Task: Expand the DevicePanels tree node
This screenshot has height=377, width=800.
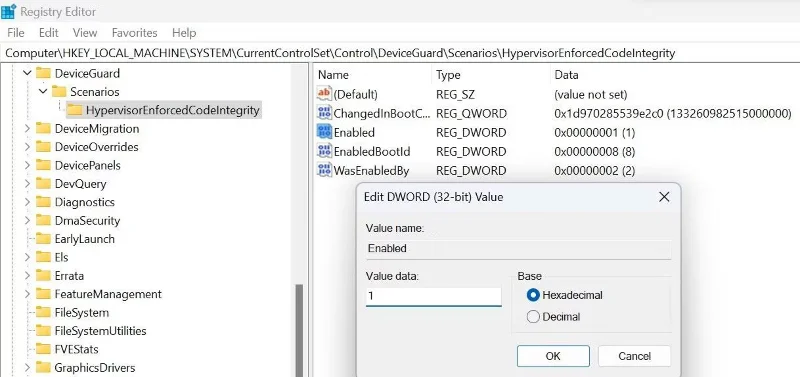Action: pyautogui.click(x=27, y=165)
